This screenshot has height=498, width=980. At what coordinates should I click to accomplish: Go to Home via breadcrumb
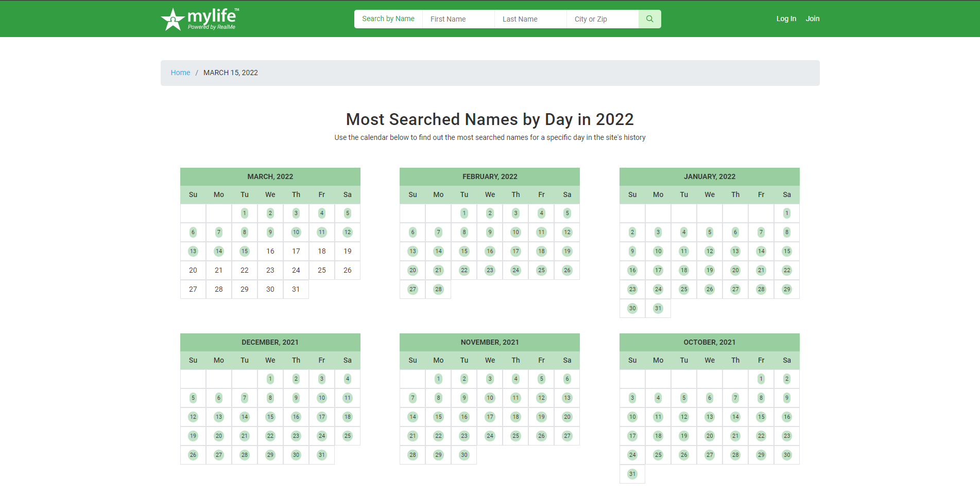point(180,73)
